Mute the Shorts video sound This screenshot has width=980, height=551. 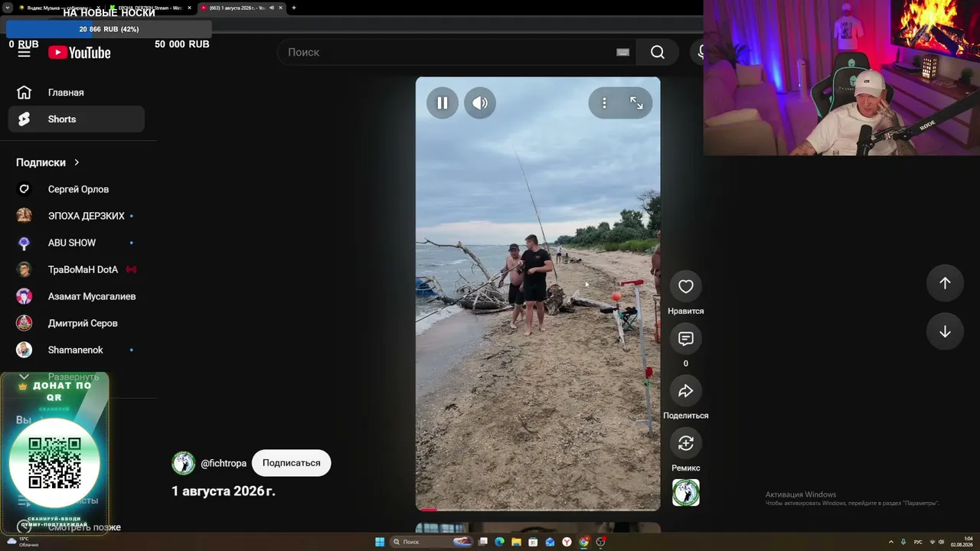(x=480, y=103)
